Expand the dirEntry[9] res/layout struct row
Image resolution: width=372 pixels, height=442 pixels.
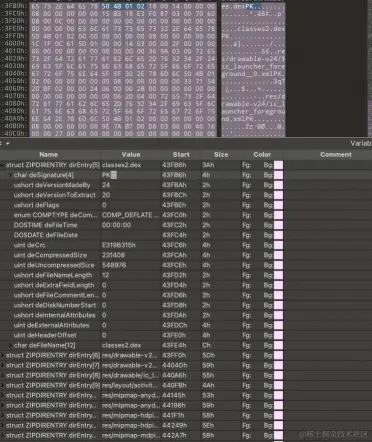pos(2,385)
